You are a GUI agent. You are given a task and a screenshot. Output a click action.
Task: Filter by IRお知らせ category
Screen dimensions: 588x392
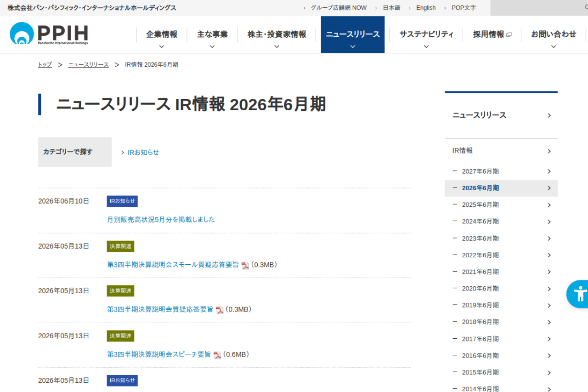(143, 153)
